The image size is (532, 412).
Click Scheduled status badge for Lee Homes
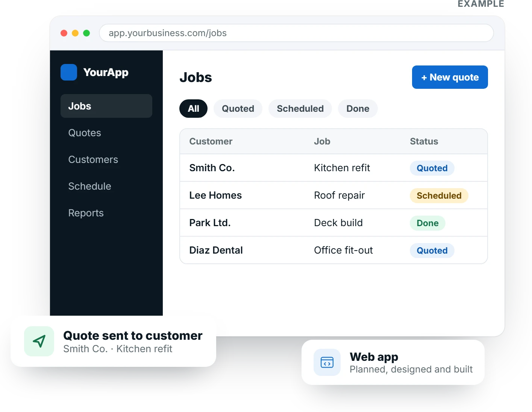click(439, 196)
